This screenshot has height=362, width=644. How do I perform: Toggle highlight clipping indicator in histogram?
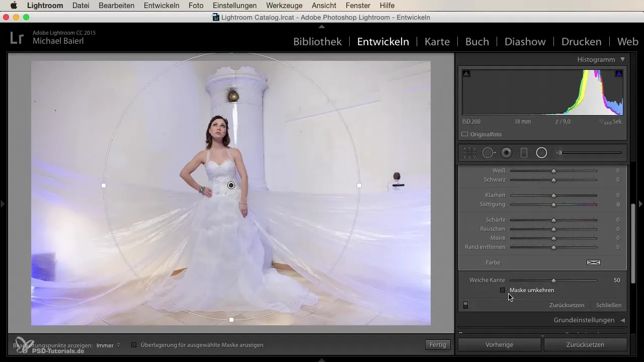click(619, 73)
